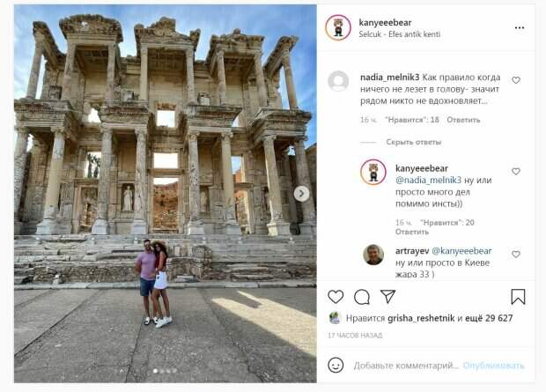This screenshot has height=392, width=546.
Task: Open emoji picker smiley icon
Action: (336, 366)
